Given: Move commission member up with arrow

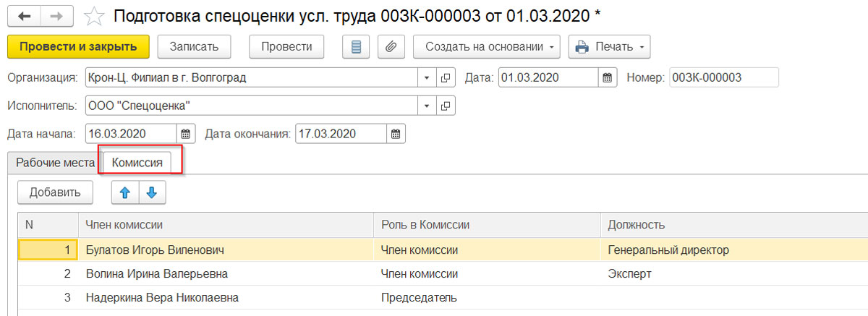Looking at the screenshot, I should click(x=124, y=192).
